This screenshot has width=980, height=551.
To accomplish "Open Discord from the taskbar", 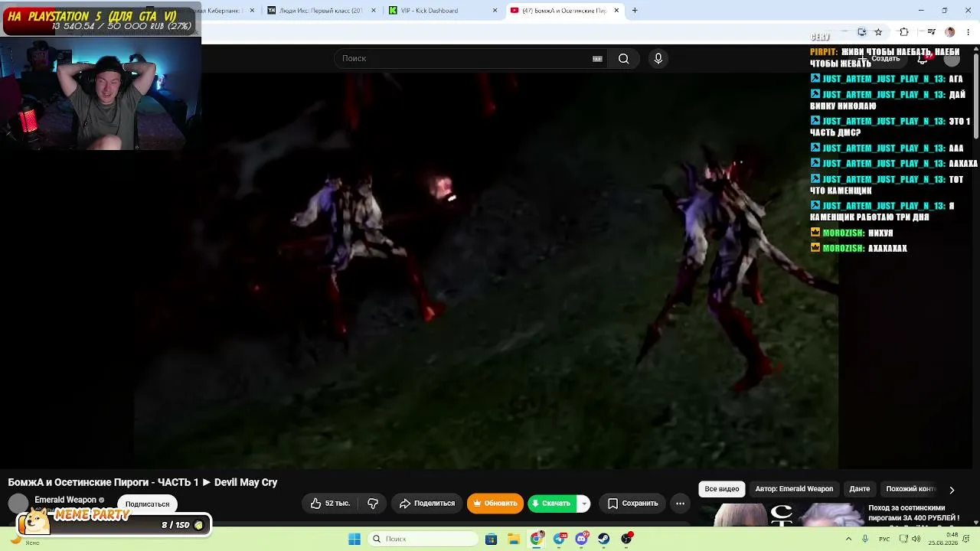I will pyautogui.click(x=582, y=539).
